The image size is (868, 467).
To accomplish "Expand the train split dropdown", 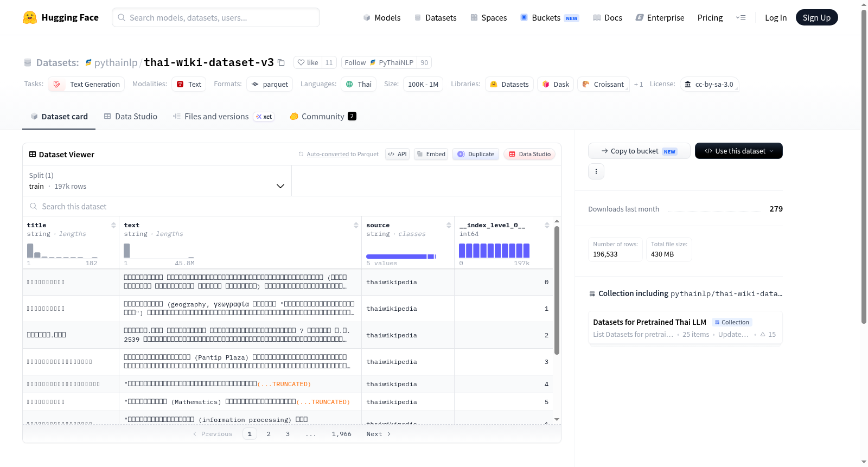I will (x=157, y=181).
